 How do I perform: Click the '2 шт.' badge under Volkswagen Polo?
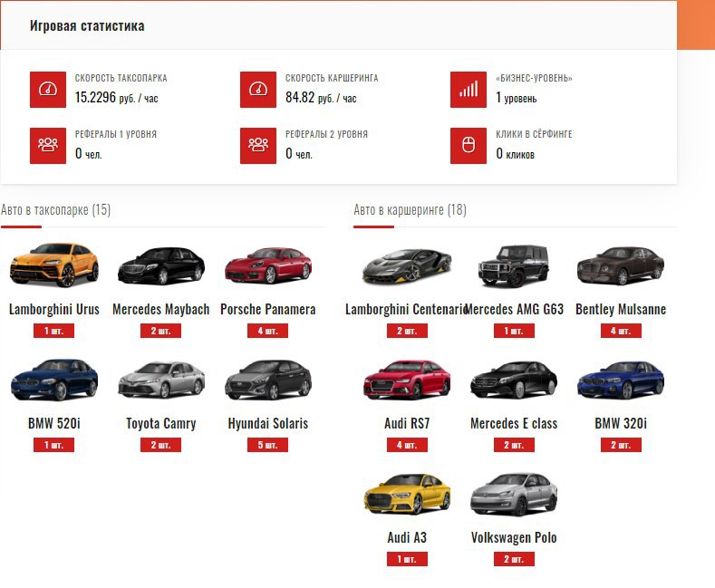514,559
